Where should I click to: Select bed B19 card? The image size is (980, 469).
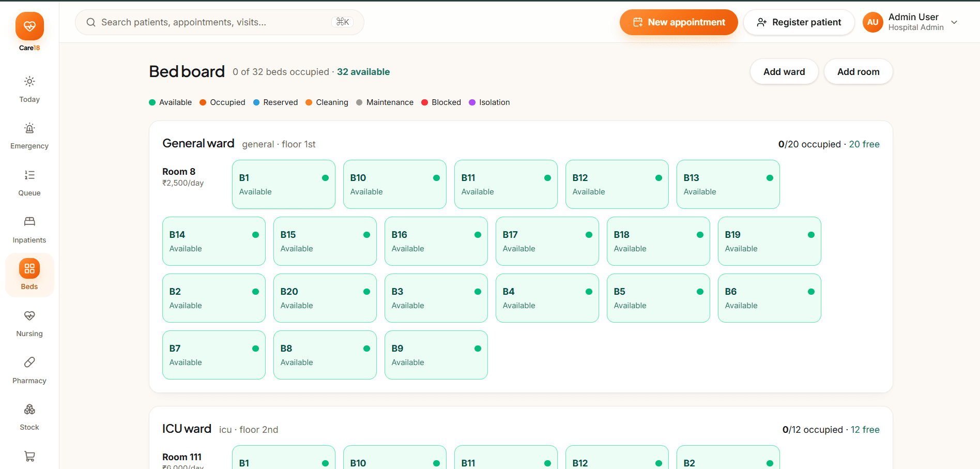(770, 241)
